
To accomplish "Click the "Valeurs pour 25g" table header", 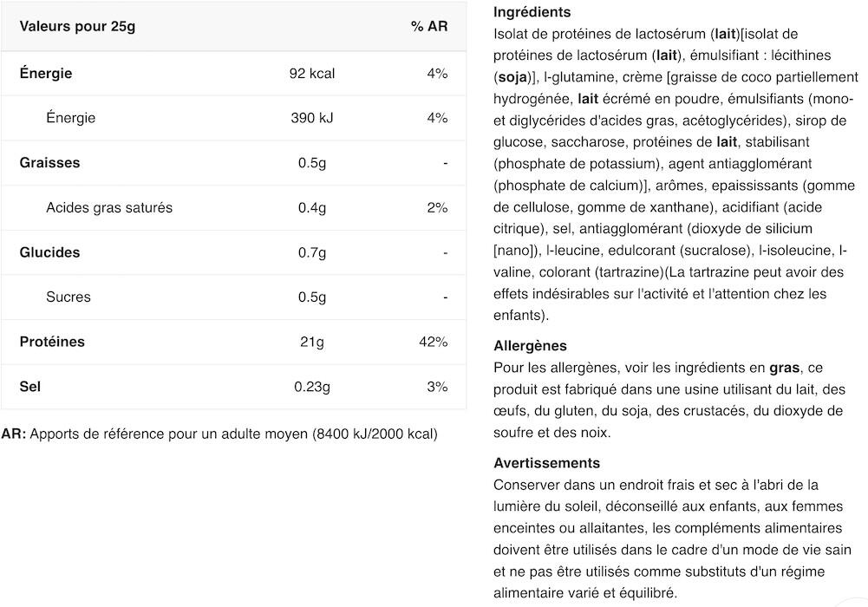I will (x=77, y=26).
